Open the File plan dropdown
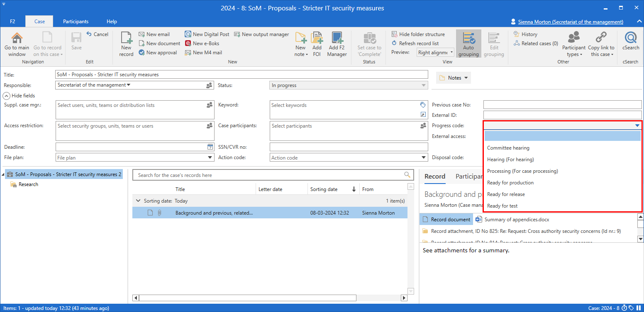644x312 pixels. [x=210, y=157]
